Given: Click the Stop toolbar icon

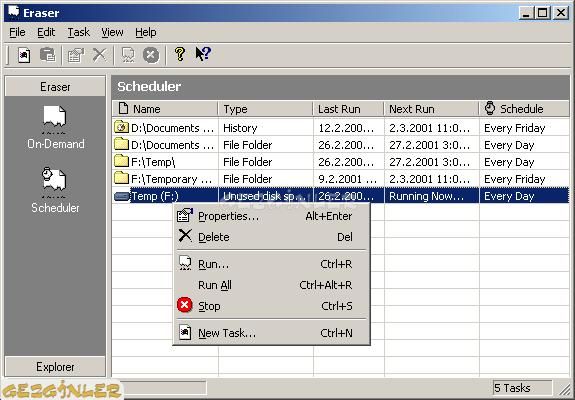Looking at the screenshot, I should (151, 55).
